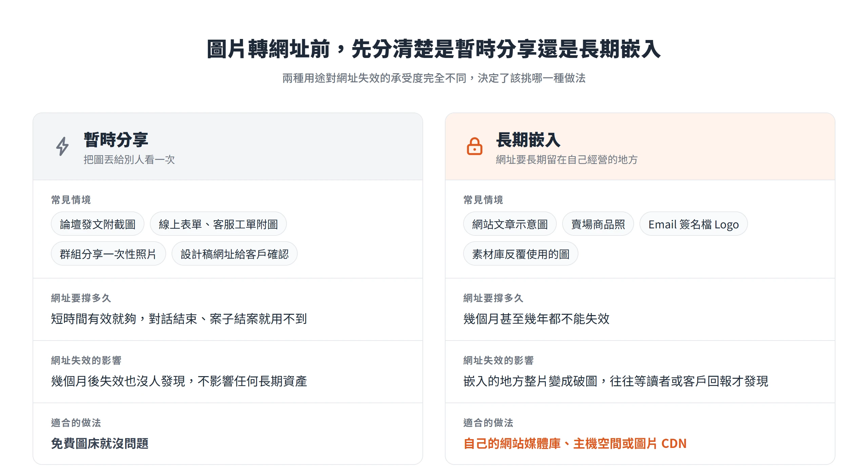This screenshot has width=868, height=473.
Task: Click the orange lock icon beside 長期嵌入
Action: tap(474, 146)
